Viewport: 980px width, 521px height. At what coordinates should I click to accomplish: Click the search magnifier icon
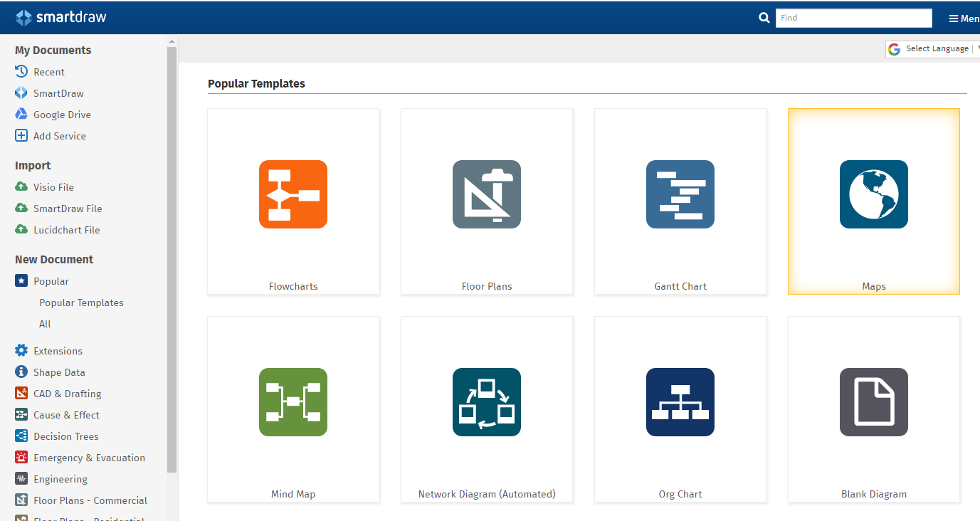[x=764, y=18]
